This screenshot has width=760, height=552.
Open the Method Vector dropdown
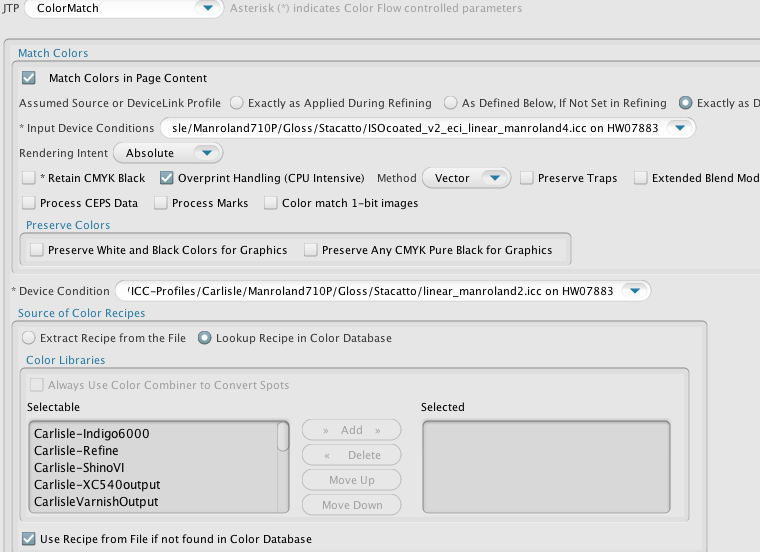click(495, 178)
